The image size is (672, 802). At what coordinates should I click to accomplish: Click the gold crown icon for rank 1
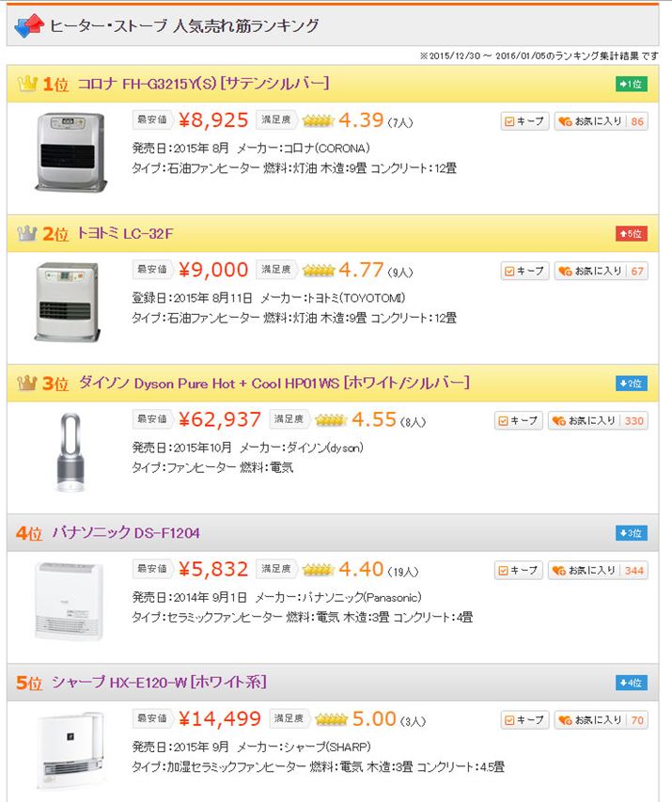click(27, 84)
